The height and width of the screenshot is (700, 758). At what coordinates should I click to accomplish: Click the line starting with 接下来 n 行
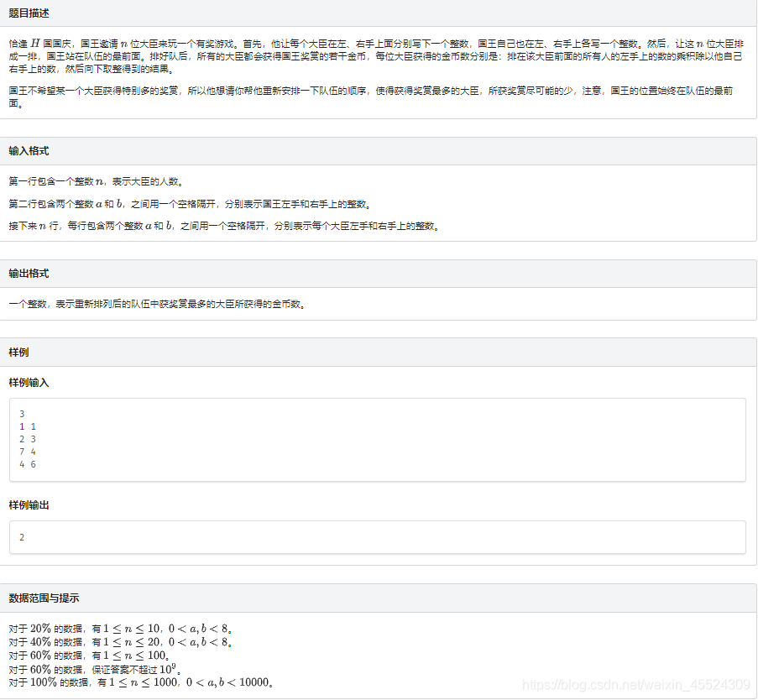(224, 226)
